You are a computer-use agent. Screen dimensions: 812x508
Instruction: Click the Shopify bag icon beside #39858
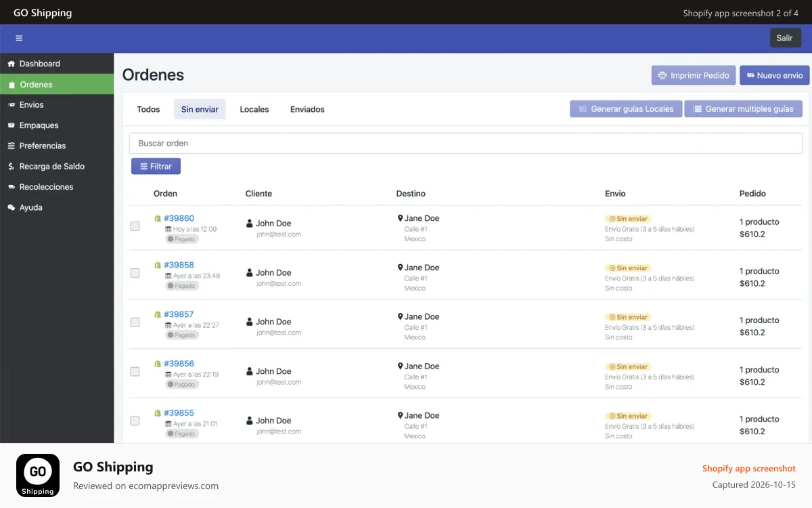(158, 265)
